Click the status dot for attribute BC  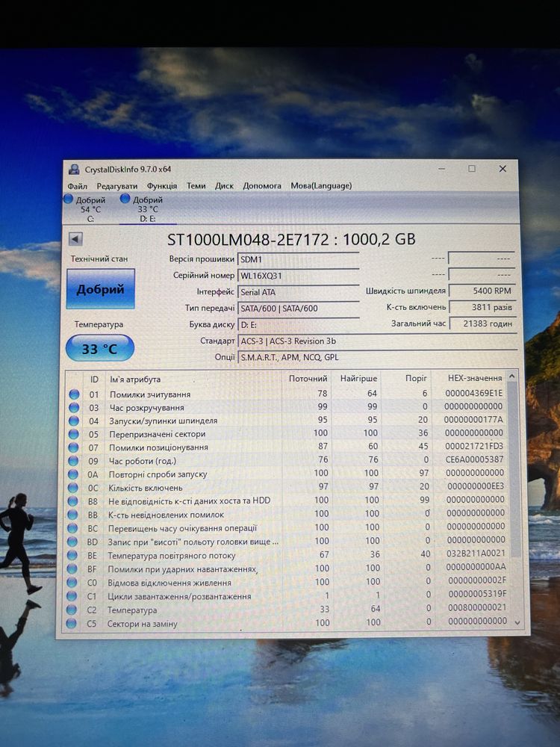(72, 528)
